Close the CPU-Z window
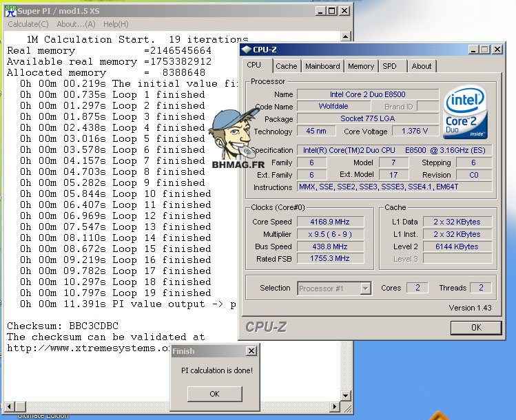 (497, 50)
